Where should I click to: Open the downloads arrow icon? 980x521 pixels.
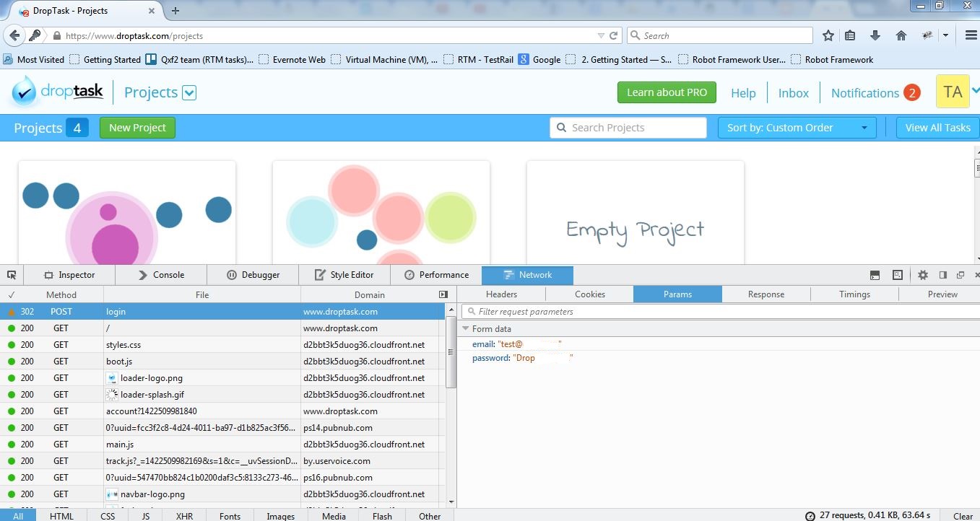tap(875, 35)
